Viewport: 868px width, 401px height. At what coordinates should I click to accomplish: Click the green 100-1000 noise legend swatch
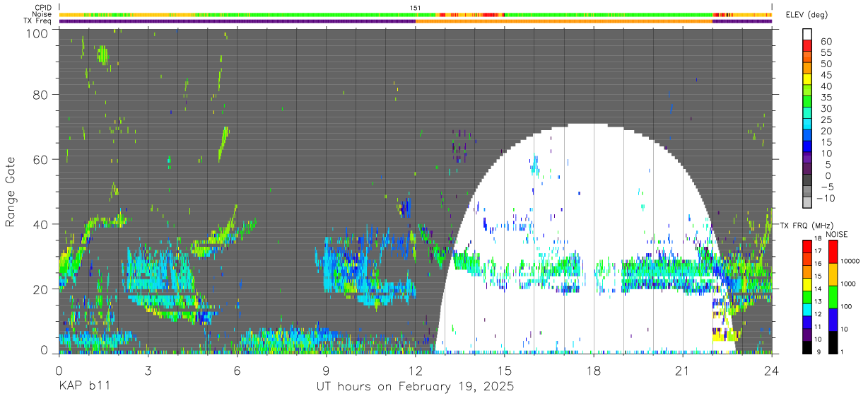coord(833,297)
